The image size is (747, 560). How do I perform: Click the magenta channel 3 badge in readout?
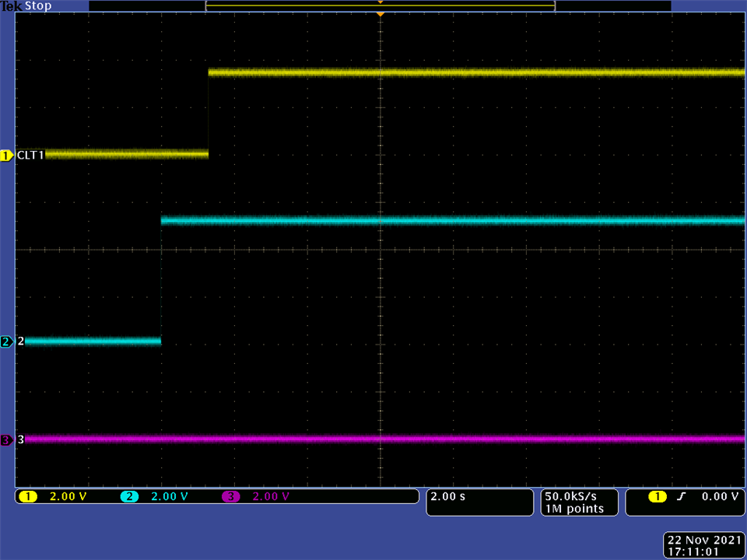pyautogui.click(x=230, y=497)
